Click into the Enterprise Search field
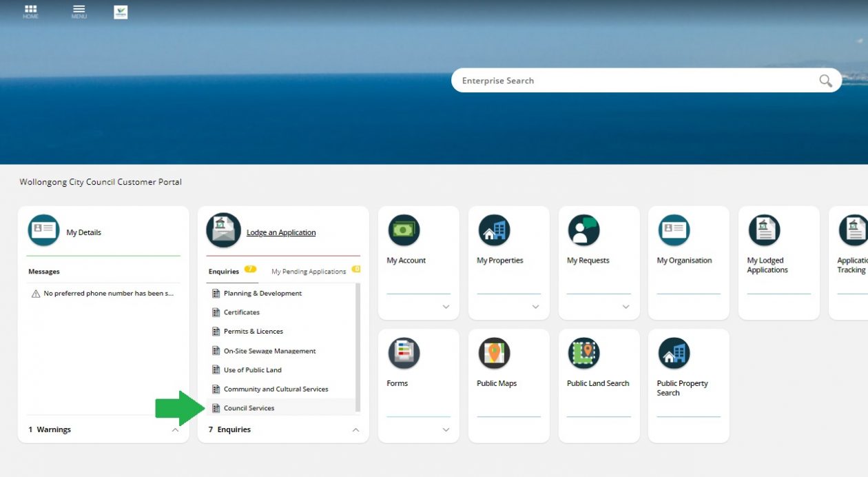Viewport: 868px width, 477px height. 634,81
